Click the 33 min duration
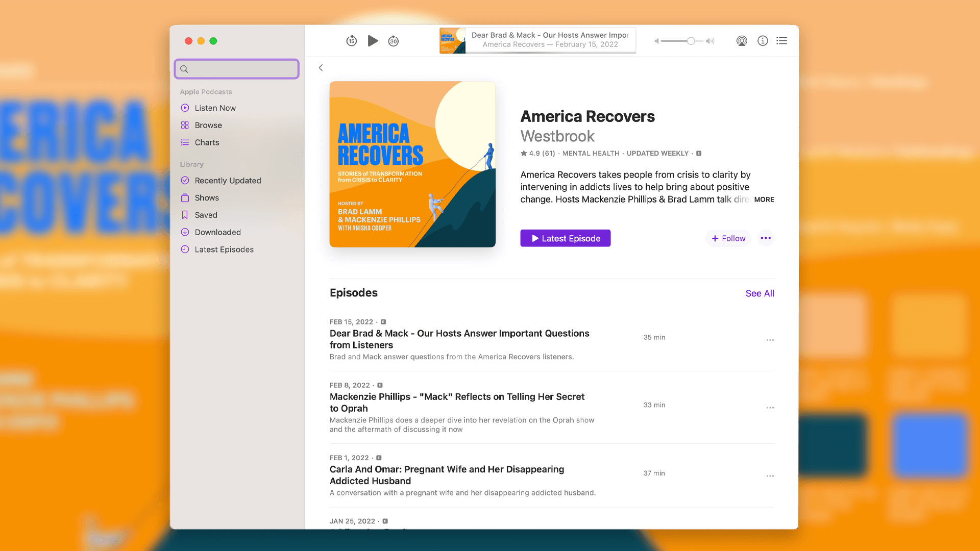The image size is (980, 551). 654,405
